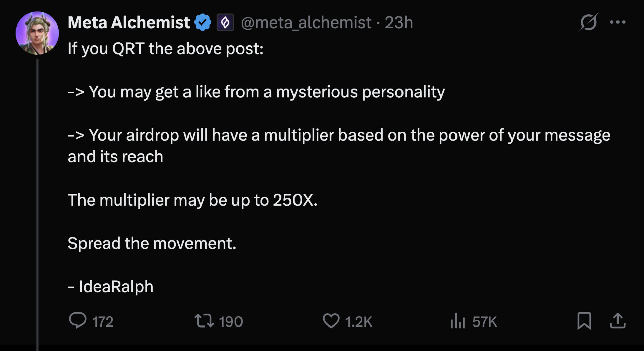
Task: Click the 190 reposts count
Action: pyautogui.click(x=231, y=322)
